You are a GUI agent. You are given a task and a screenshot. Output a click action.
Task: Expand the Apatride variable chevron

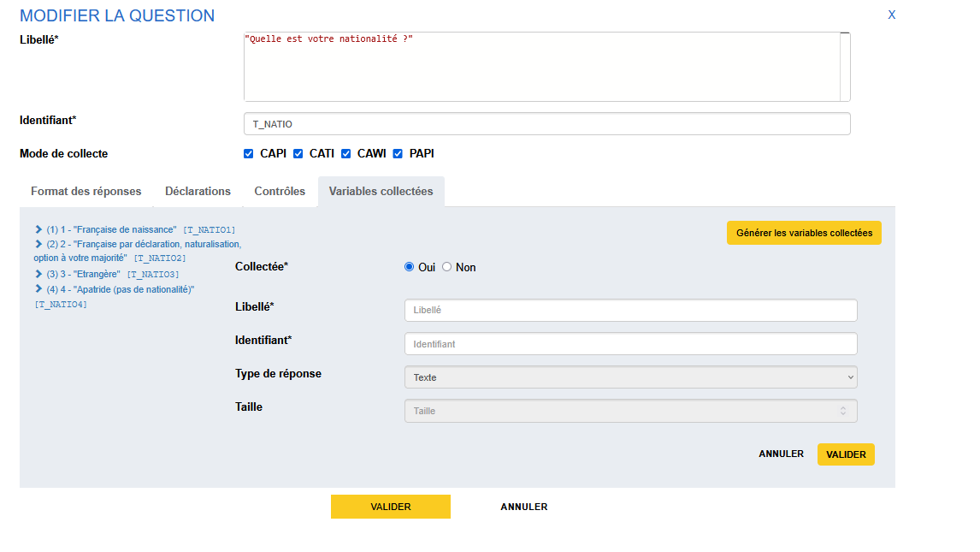39,289
